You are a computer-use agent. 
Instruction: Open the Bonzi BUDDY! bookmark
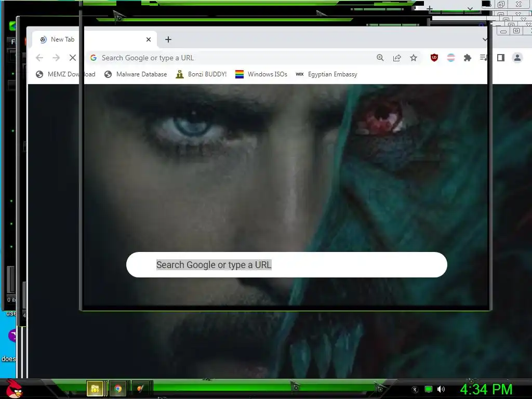click(x=201, y=74)
